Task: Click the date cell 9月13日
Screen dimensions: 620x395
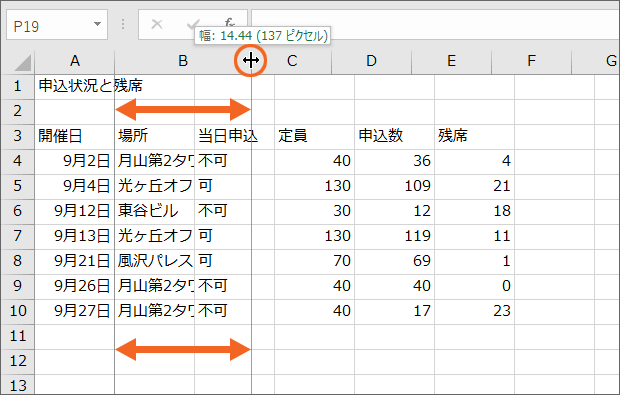Action: [x=74, y=236]
